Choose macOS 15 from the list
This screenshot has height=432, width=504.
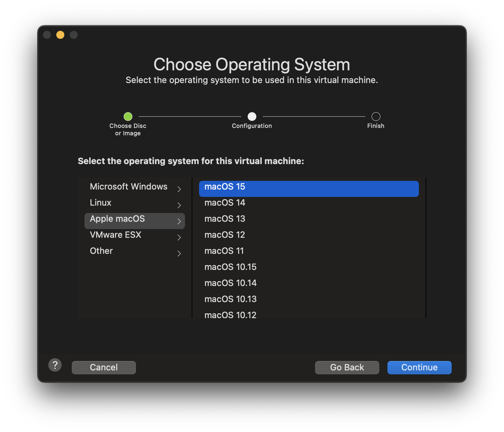pyautogui.click(x=309, y=189)
